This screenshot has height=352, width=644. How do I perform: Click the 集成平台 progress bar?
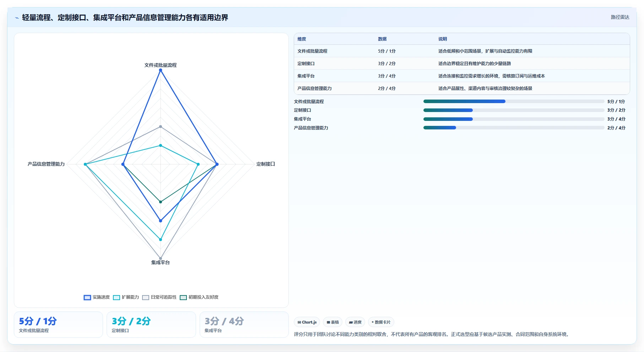click(514, 119)
